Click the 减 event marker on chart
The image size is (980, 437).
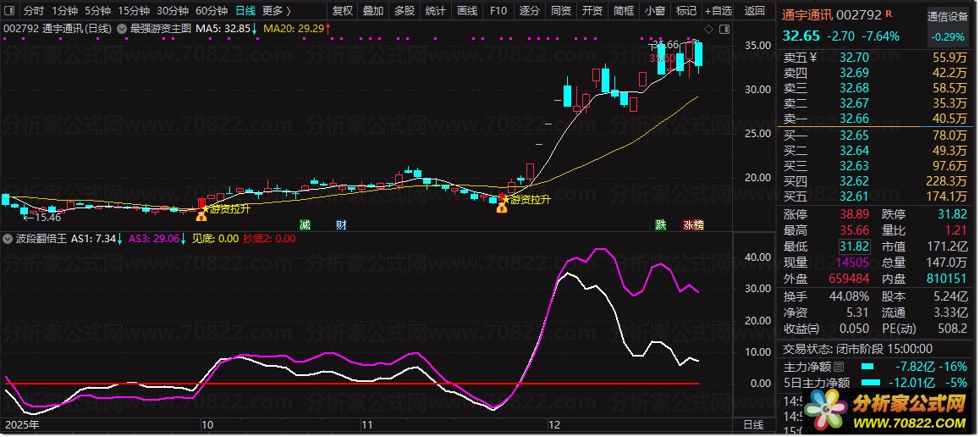pyautogui.click(x=305, y=225)
